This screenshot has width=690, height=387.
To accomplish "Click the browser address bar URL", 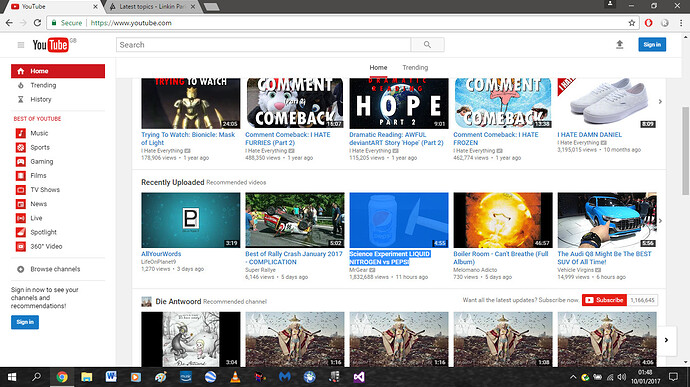I will pyautogui.click(x=131, y=23).
